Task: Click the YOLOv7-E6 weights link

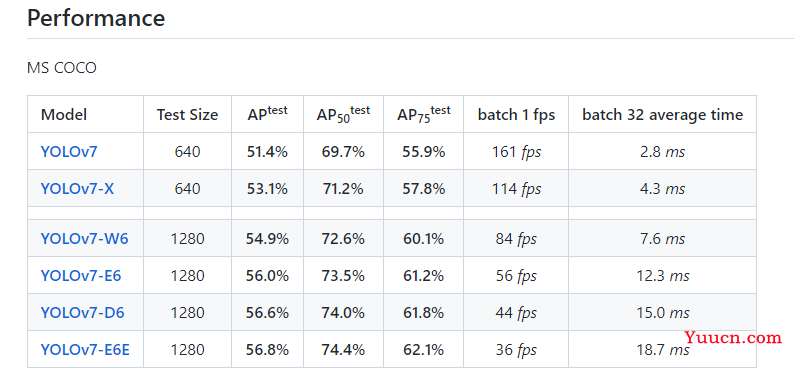Action: (81, 276)
